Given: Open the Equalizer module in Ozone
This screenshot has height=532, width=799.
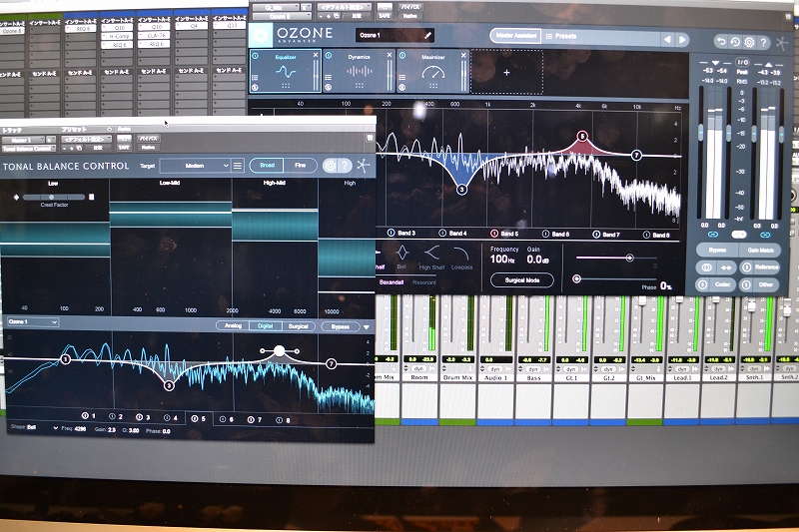Looking at the screenshot, I should click(285, 71).
